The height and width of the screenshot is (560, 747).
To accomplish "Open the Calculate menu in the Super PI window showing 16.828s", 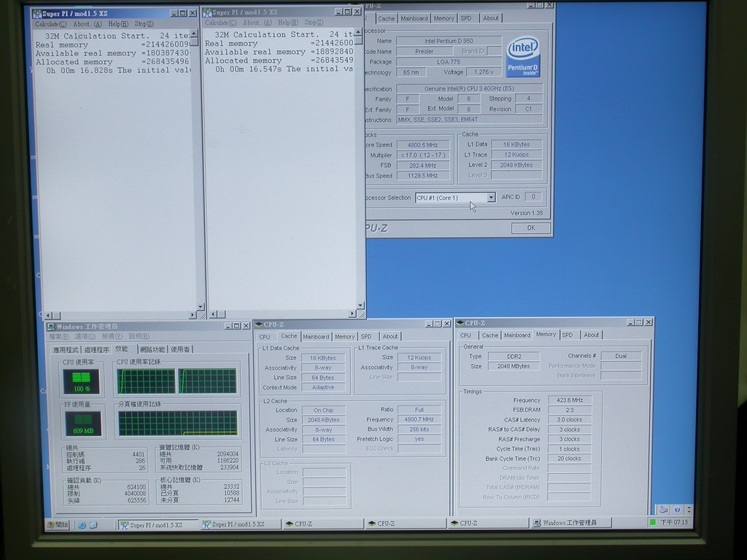I will click(50, 24).
